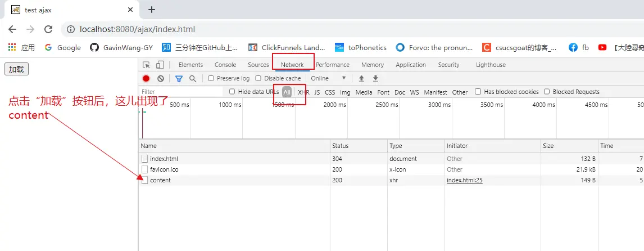Click the export HAR download icon

(x=375, y=79)
